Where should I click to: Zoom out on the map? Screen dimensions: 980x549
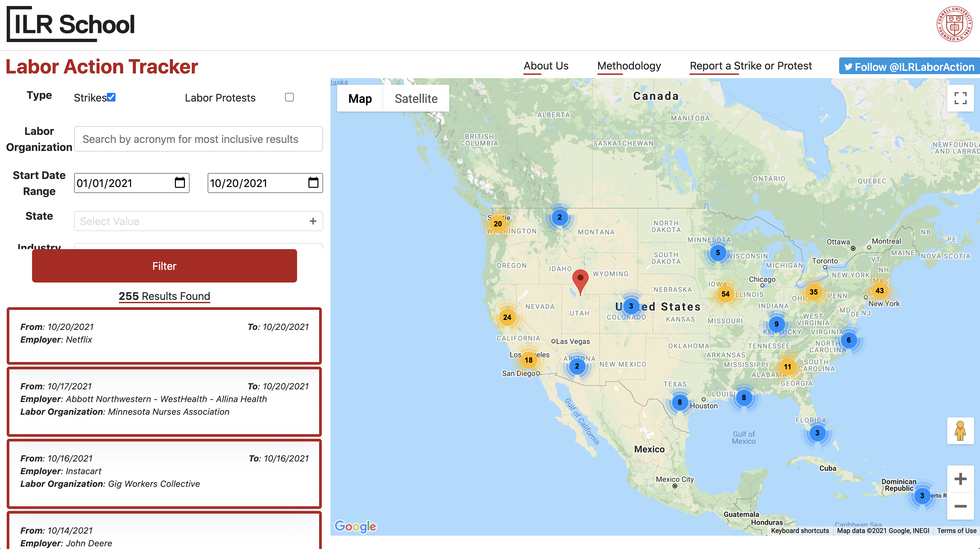[x=960, y=506]
